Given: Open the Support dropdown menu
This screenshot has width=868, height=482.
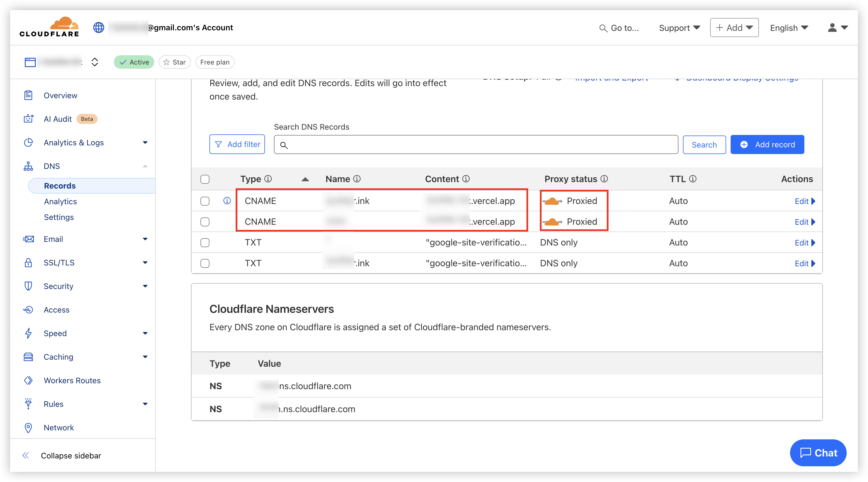Looking at the screenshot, I should tap(679, 28).
